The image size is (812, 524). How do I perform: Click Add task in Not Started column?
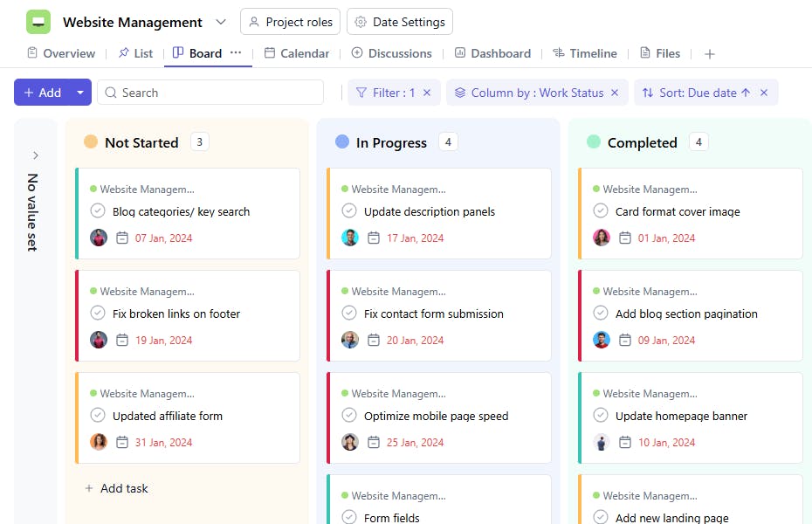[x=116, y=488]
